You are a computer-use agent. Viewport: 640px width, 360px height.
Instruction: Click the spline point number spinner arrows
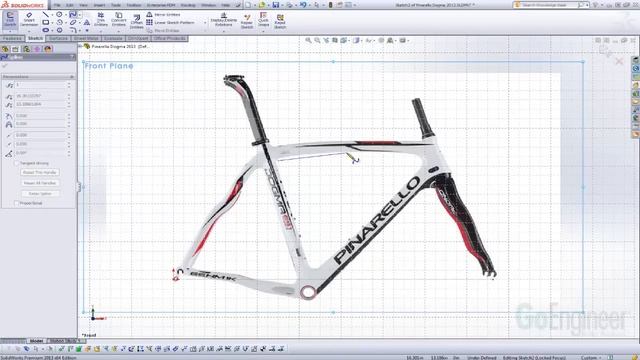(x=69, y=85)
